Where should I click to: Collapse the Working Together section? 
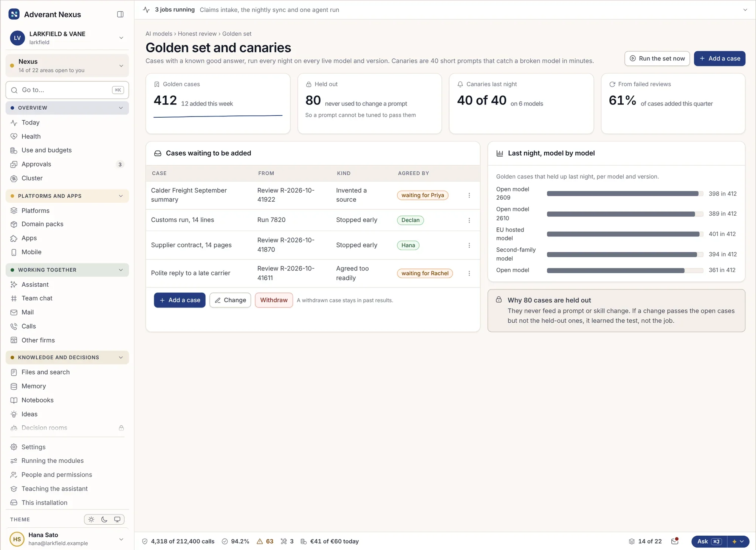[x=67, y=270]
